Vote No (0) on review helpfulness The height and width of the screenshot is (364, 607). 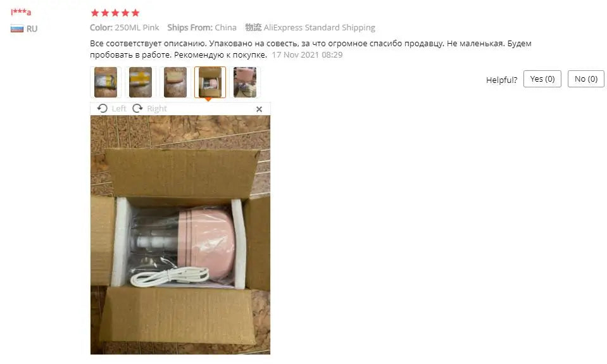pyautogui.click(x=585, y=79)
